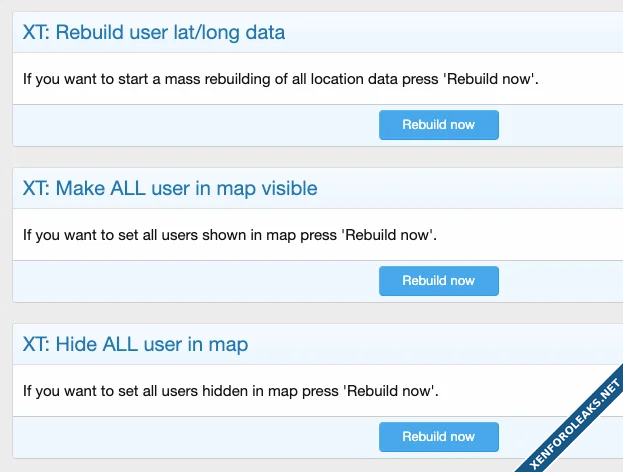Select the 'XT: Rebuild user lat/long data' heading
The image size is (623, 472).
(154, 32)
